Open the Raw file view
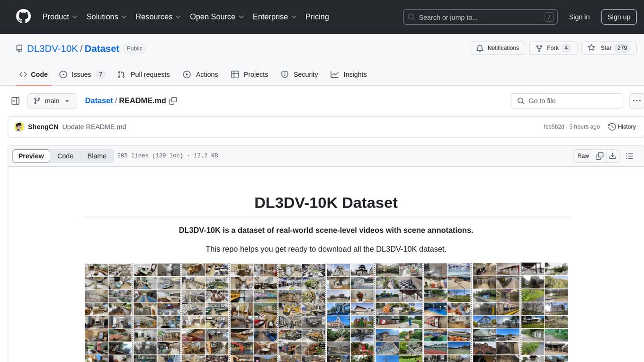This screenshot has width=644, height=362. point(583,156)
